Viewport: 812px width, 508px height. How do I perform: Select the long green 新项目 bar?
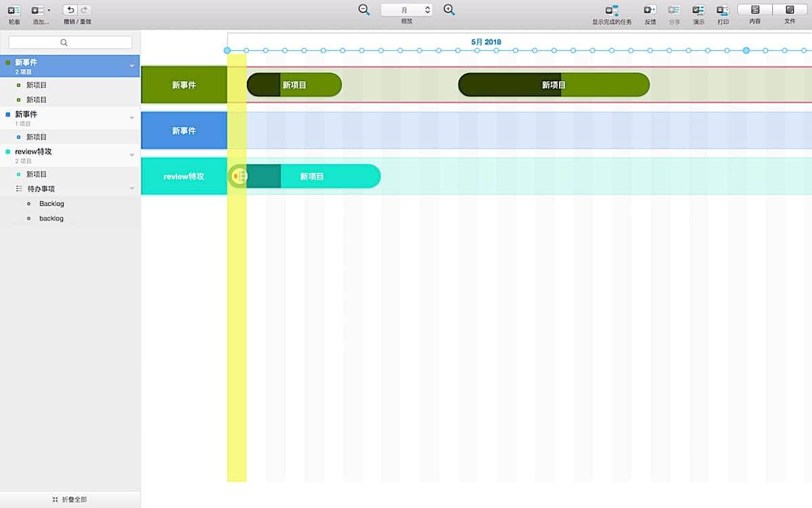pyautogui.click(x=554, y=85)
